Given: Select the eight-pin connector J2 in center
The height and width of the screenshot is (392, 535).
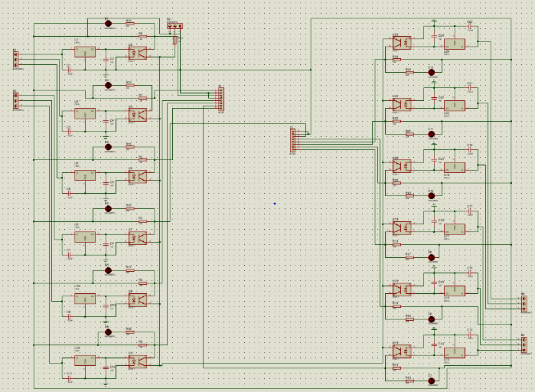Looking at the screenshot, I should click(x=292, y=141).
